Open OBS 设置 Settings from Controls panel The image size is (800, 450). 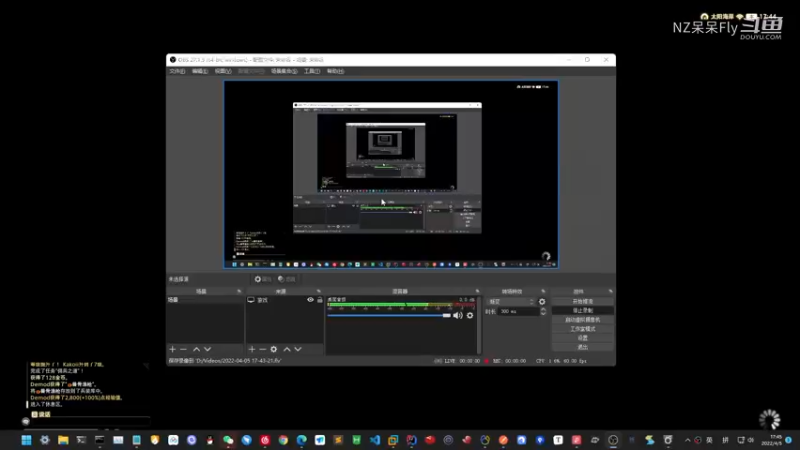coord(583,338)
